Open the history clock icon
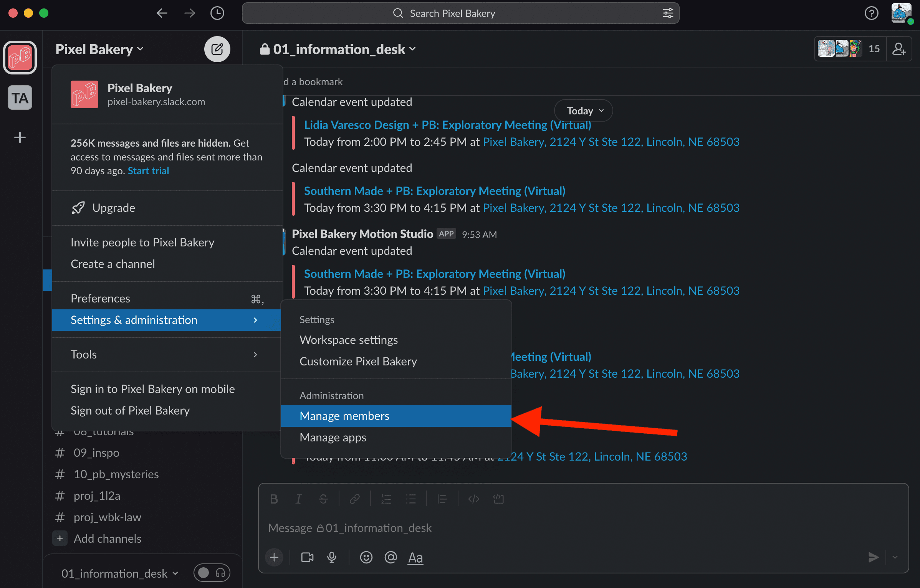The height and width of the screenshot is (588, 920). click(x=217, y=13)
